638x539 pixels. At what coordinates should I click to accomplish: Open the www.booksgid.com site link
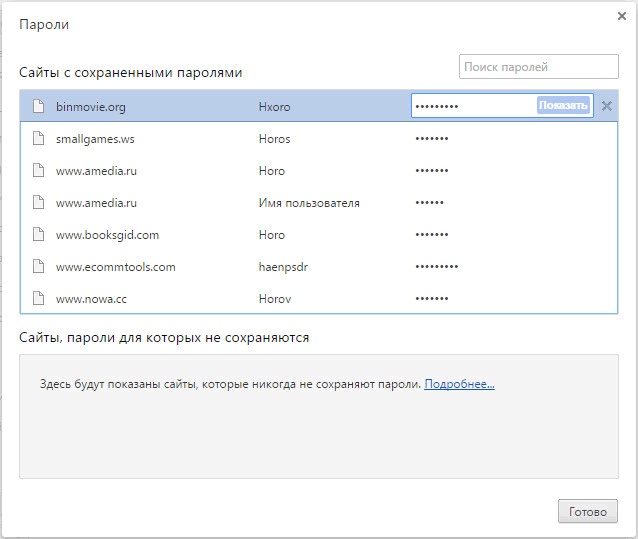point(107,235)
